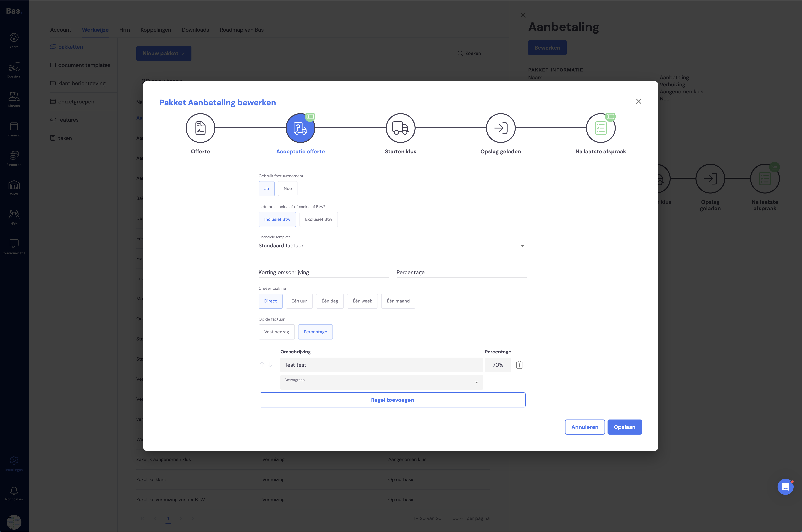Switch to the Downloads tab

195,30
